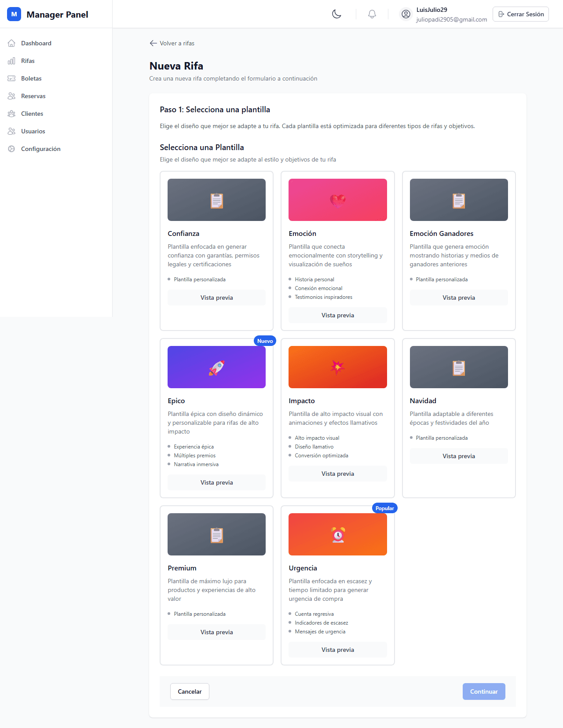This screenshot has height=728, width=563.
Task: Go to Rifas in sidebar
Action: point(28,61)
